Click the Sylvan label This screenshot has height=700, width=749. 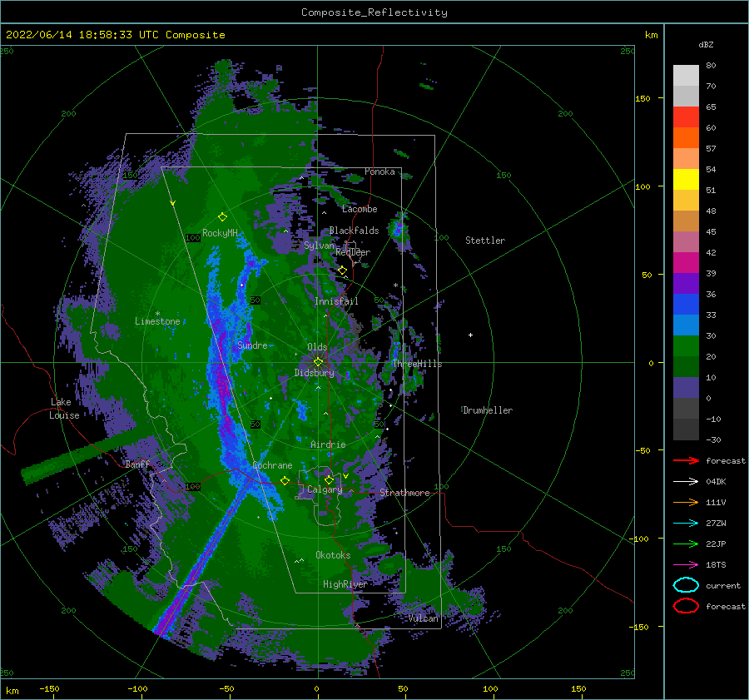pyautogui.click(x=319, y=246)
